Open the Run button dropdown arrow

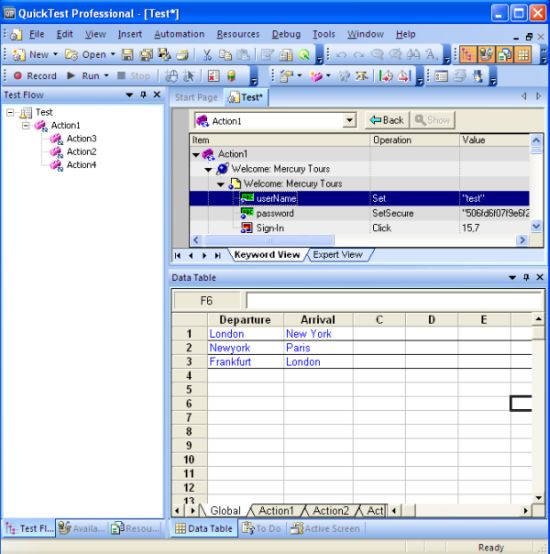(x=106, y=76)
